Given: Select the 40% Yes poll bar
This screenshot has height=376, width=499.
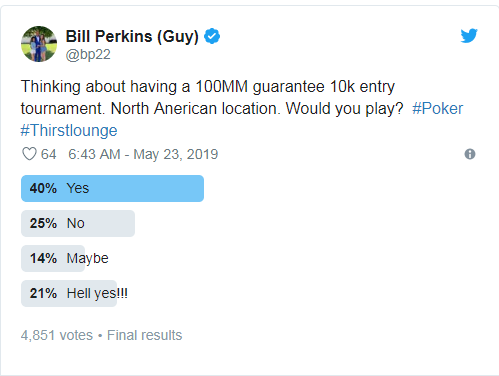Looking at the screenshot, I should point(112,188).
